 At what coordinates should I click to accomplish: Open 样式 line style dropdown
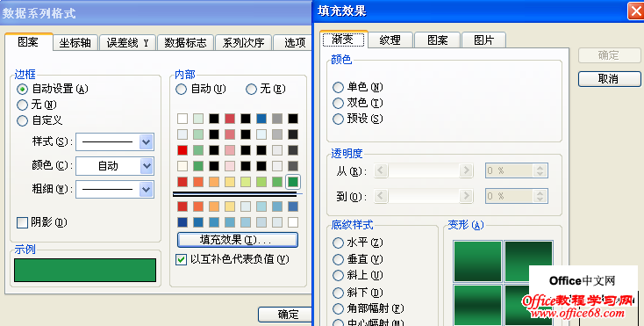click(147, 142)
